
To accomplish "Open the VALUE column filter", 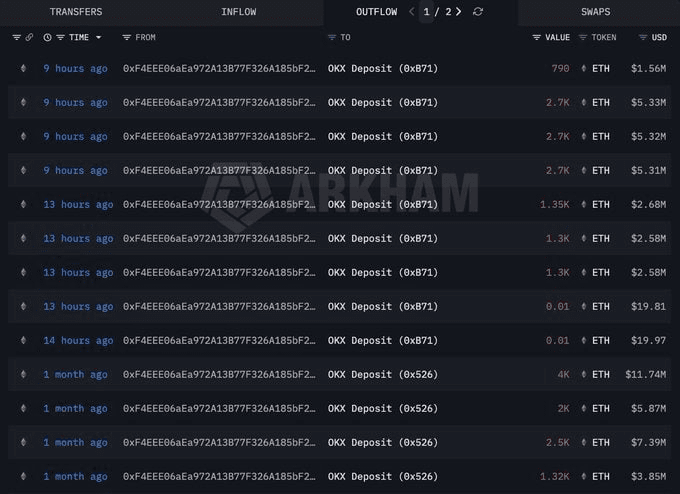I will tap(537, 37).
